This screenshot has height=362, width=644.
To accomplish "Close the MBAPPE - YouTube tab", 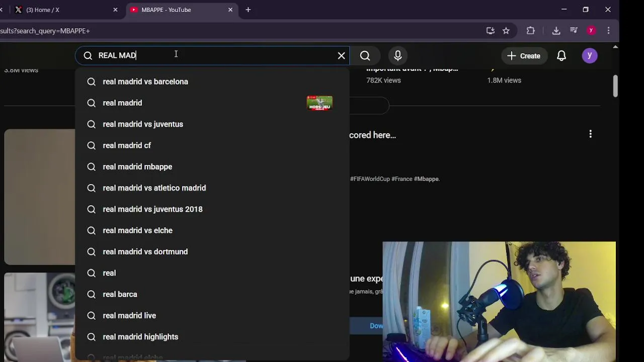I will 230,10.
